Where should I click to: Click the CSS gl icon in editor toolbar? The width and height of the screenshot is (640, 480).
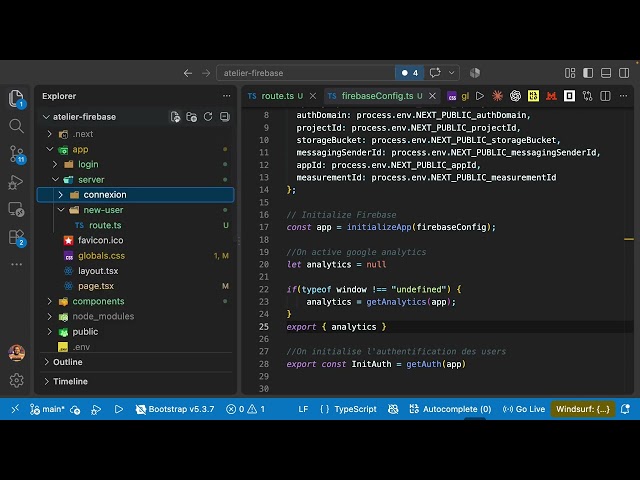point(458,96)
